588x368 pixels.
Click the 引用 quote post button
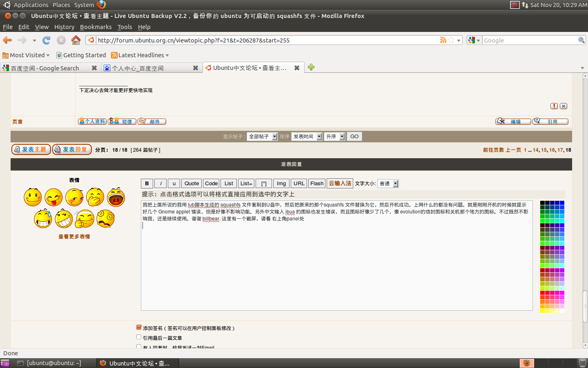pyautogui.click(x=550, y=121)
